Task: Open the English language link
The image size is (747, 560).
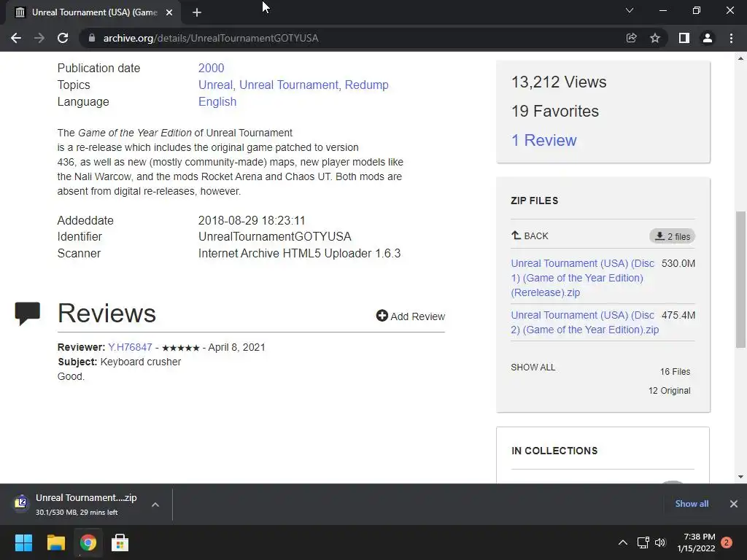Action: (x=217, y=101)
